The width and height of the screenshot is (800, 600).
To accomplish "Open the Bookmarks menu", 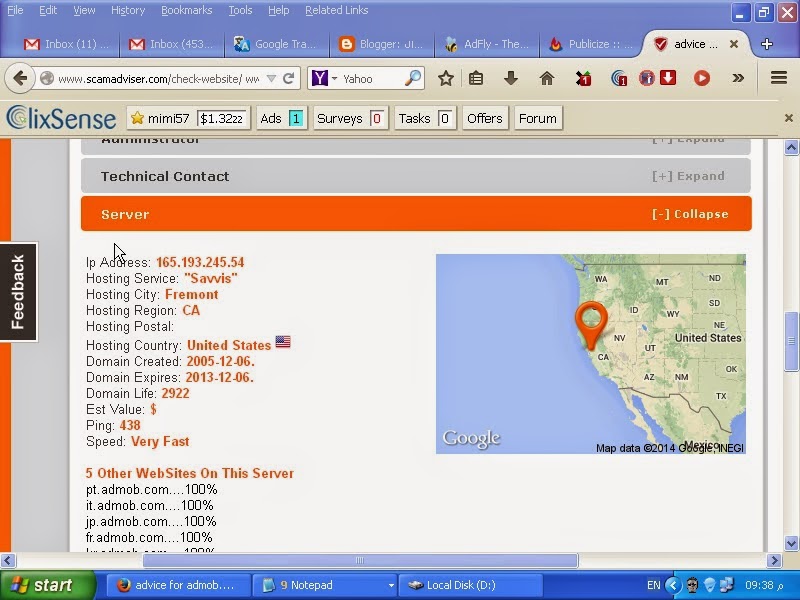I will 186,10.
